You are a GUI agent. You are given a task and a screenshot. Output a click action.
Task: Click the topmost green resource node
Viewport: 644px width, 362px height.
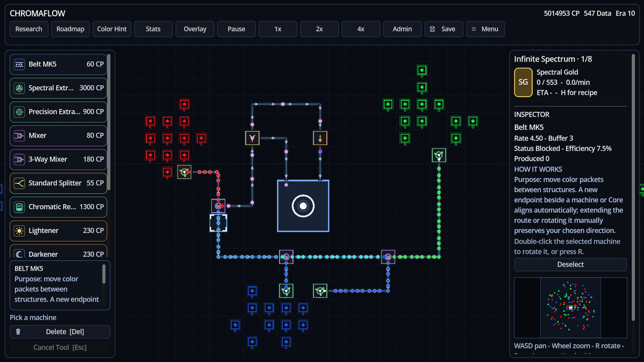pos(422,70)
